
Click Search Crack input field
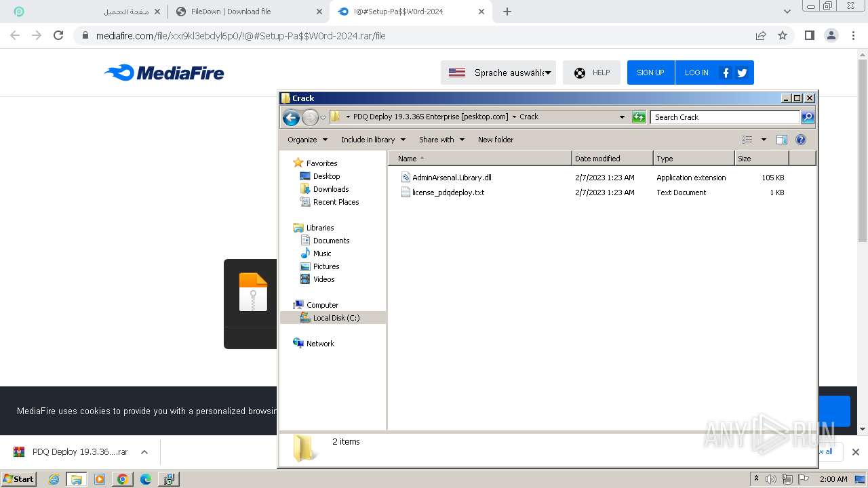724,117
